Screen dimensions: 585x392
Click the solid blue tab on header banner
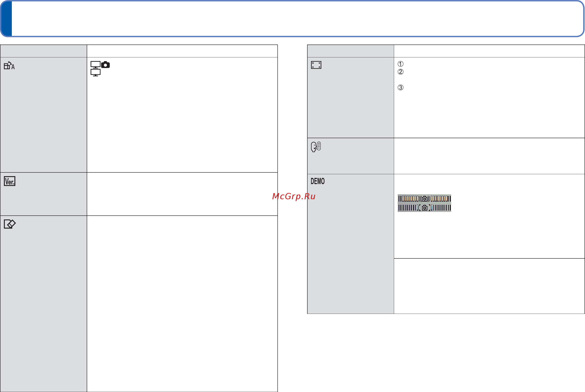point(6,19)
